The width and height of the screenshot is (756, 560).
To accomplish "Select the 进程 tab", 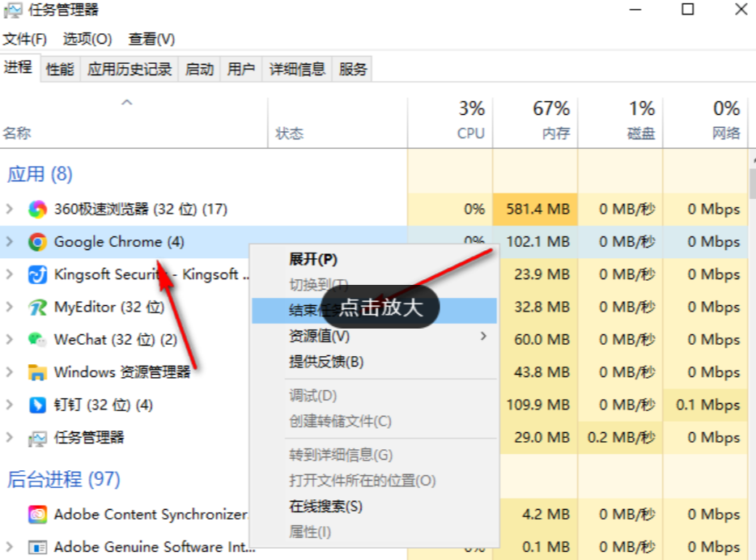I will click(x=19, y=67).
